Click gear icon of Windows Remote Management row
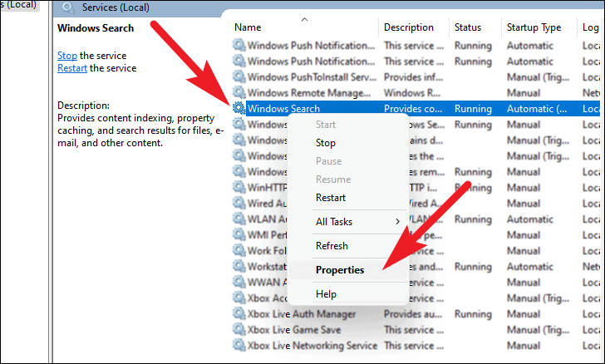Viewport: 605px width, 364px height. click(239, 92)
